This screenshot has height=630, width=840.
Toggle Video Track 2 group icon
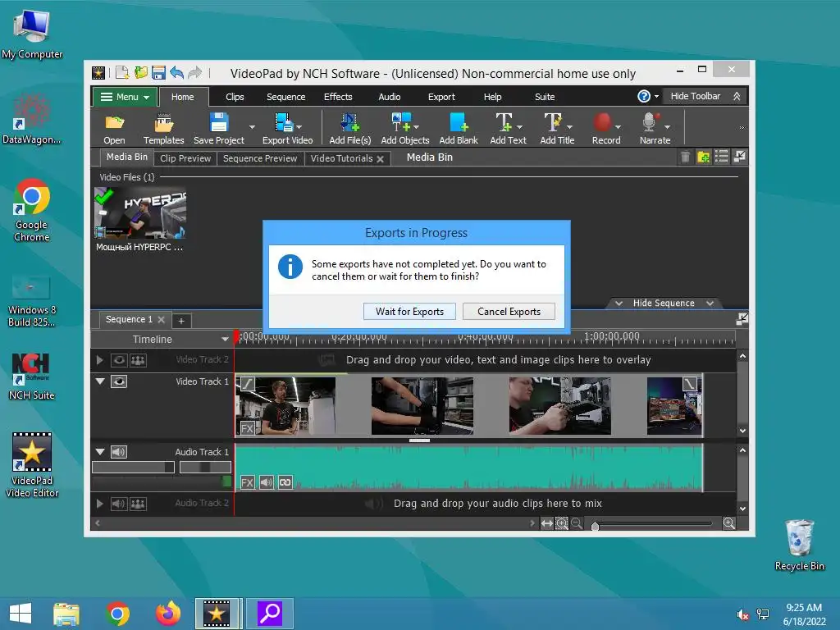(x=138, y=360)
